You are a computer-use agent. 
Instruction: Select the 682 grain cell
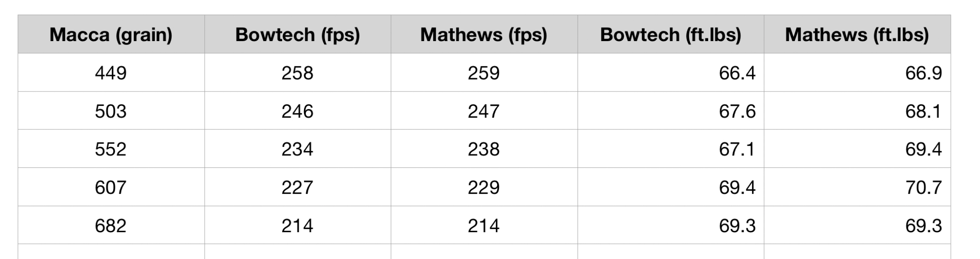[111, 225]
